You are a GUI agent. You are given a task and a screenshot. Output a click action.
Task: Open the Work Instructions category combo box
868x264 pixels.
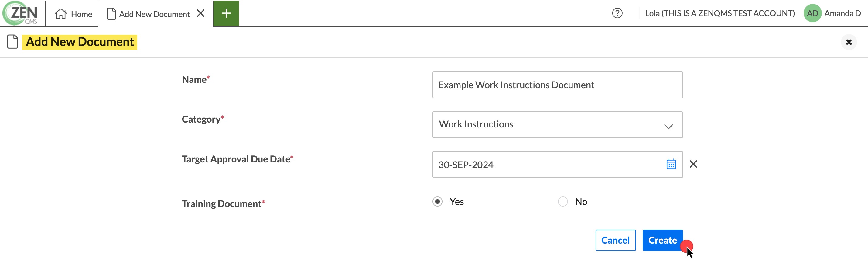point(557,125)
